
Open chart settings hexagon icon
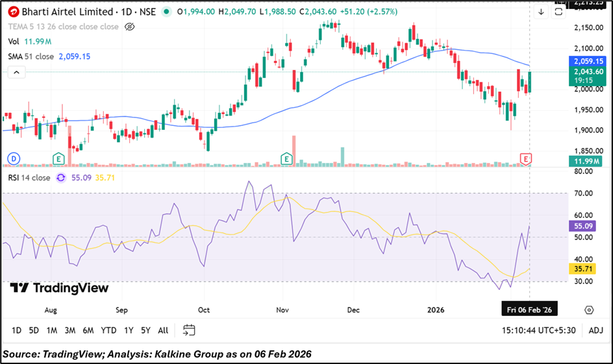click(x=588, y=309)
